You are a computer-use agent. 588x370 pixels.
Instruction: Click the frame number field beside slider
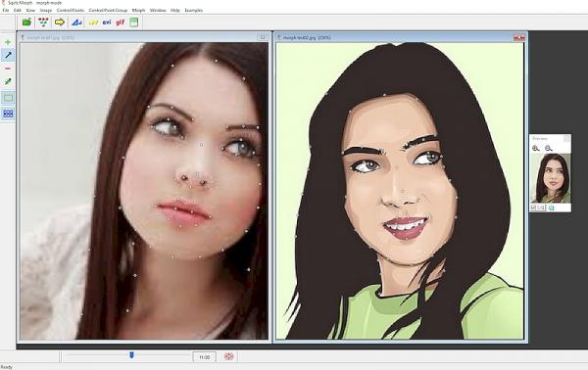coord(204,357)
